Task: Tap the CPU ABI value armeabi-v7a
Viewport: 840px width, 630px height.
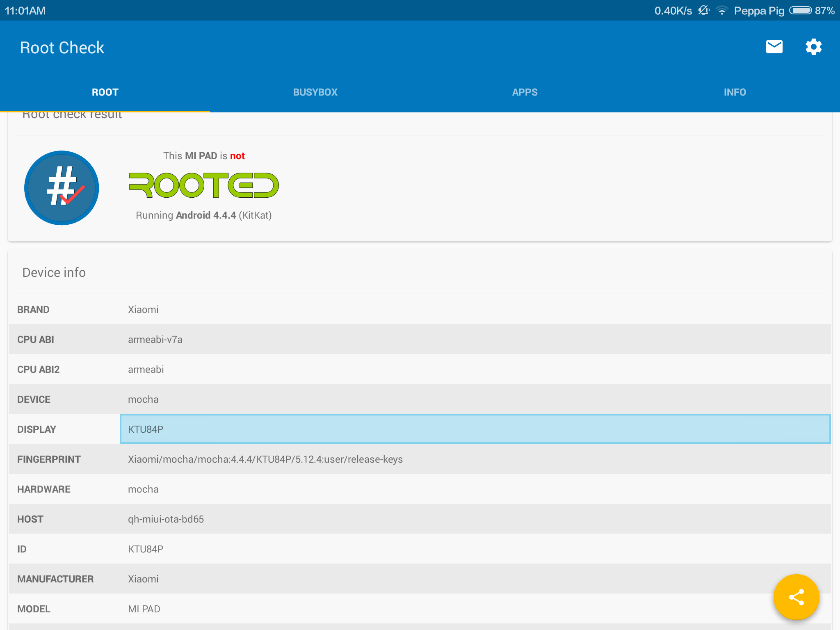Action: 155,340
